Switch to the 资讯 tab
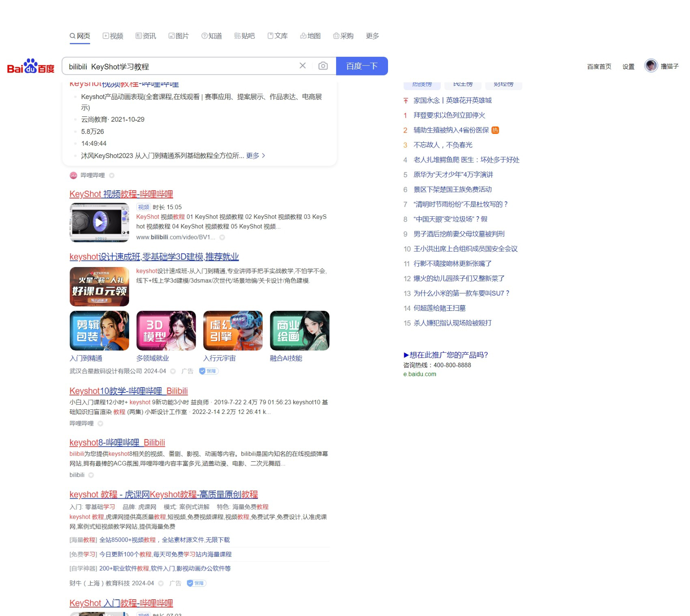690x616 pixels. 146,36
